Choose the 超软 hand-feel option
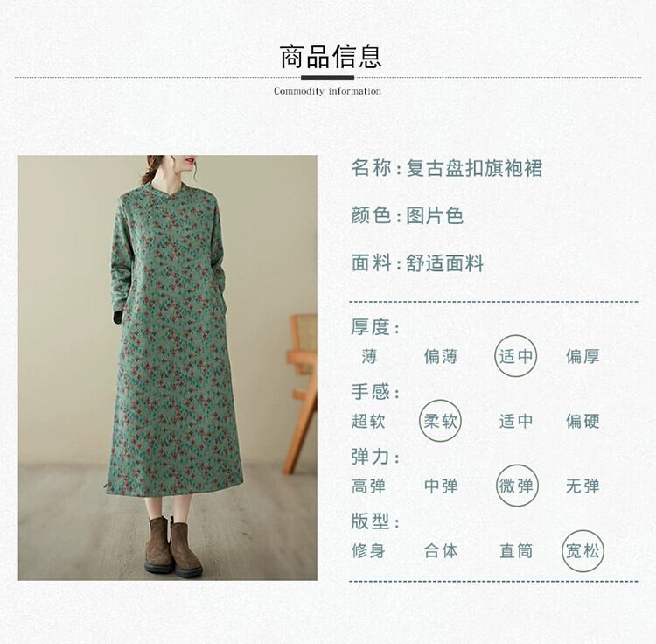This screenshot has width=656, height=644. (x=368, y=421)
